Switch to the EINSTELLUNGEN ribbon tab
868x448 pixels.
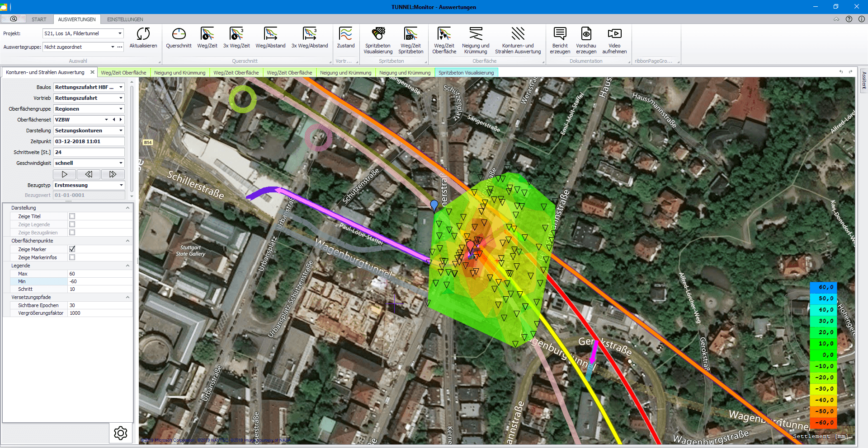coord(125,19)
